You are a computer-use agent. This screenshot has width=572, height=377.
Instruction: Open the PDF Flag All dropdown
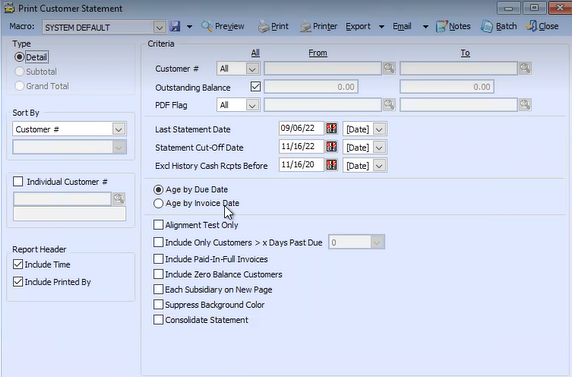pyautogui.click(x=252, y=105)
